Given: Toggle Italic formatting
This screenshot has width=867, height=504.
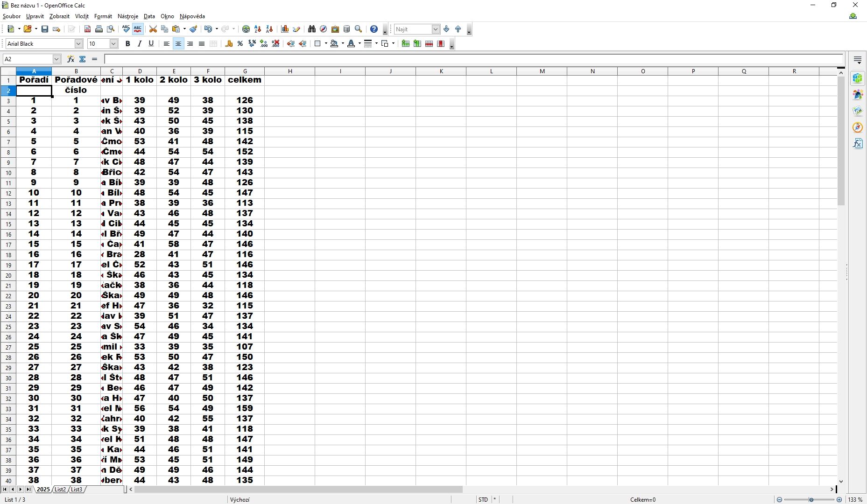Looking at the screenshot, I should click(139, 43).
